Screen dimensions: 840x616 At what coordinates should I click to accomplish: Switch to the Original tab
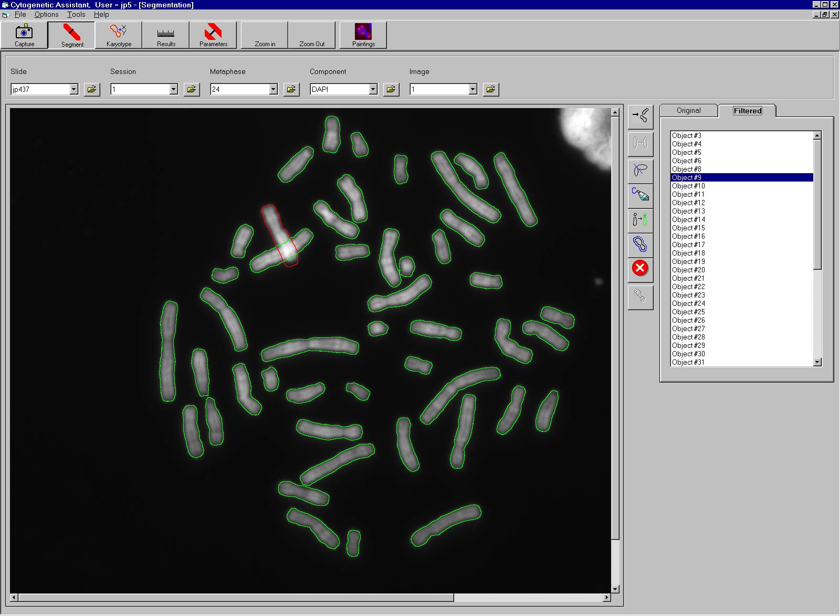(688, 111)
